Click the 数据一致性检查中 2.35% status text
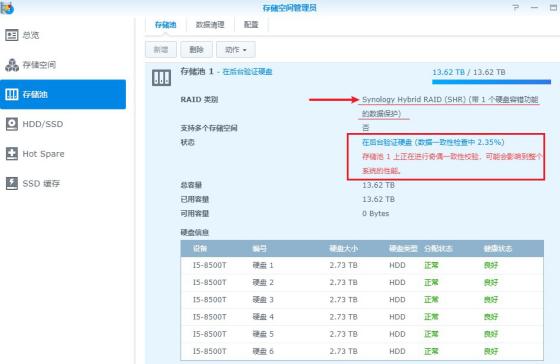This screenshot has height=364, width=560. point(460,142)
